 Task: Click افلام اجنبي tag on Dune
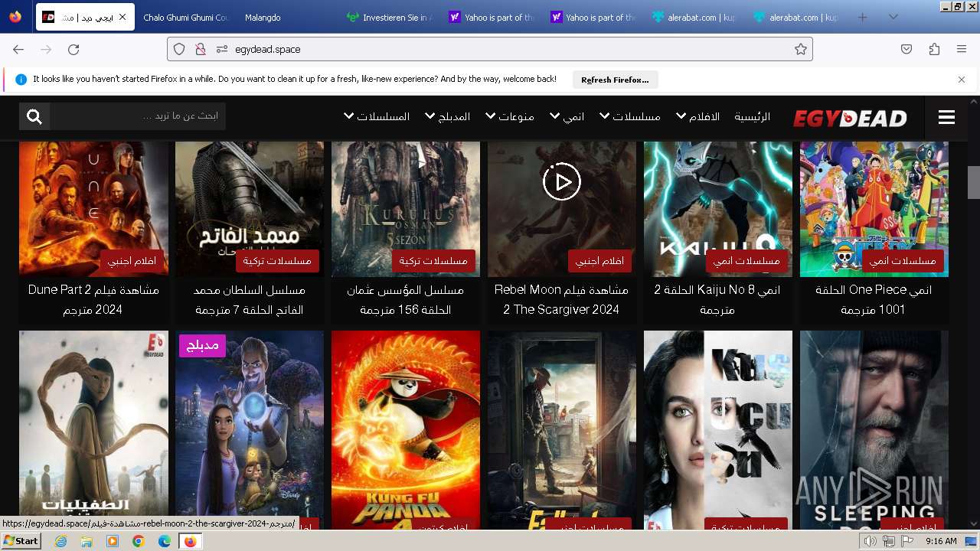(x=132, y=261)
